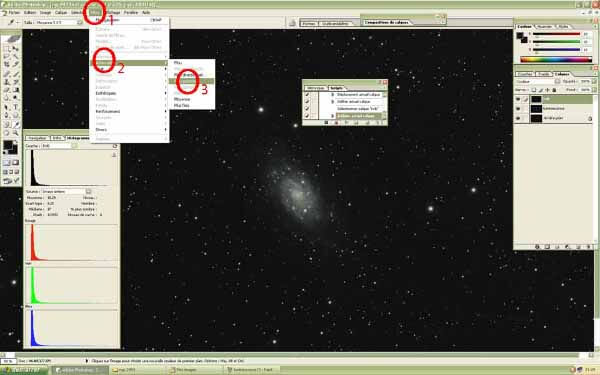Screen dimensions: 600x375
Task: Click record button in Scripts panel
Action: [337, 123]
